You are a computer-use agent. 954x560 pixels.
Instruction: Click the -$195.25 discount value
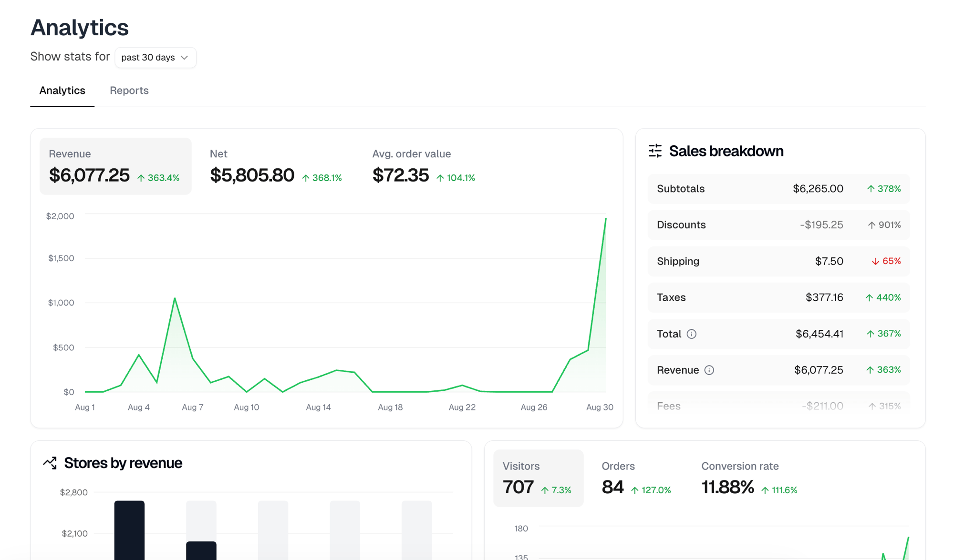point(821,225)
